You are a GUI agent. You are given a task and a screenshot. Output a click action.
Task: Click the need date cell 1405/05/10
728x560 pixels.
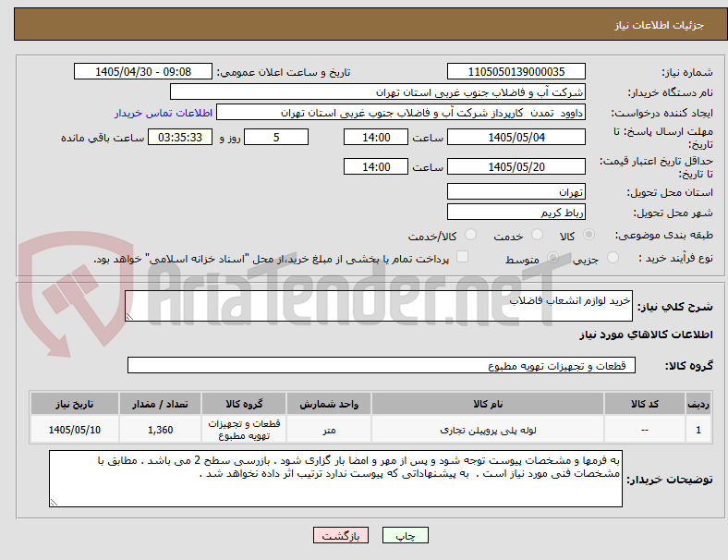click(75, 430)
